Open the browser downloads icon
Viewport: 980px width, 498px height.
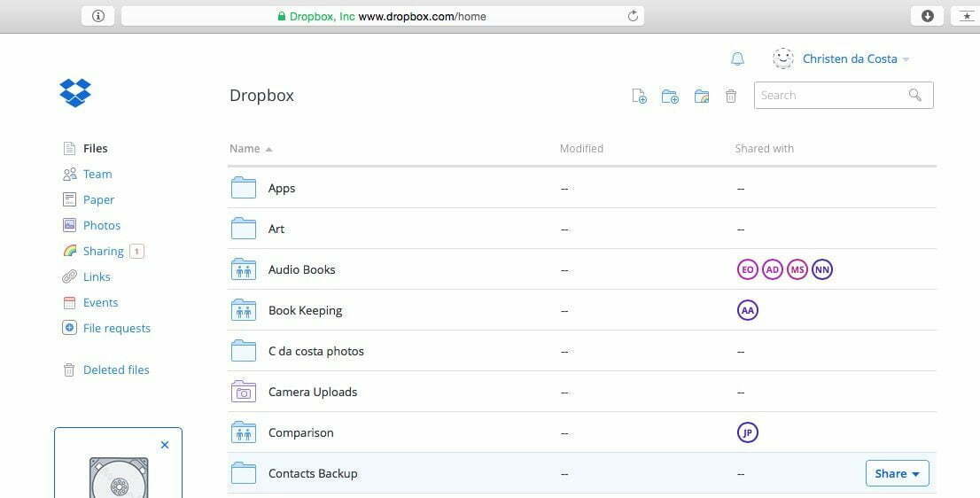click(x=928, y=16)
